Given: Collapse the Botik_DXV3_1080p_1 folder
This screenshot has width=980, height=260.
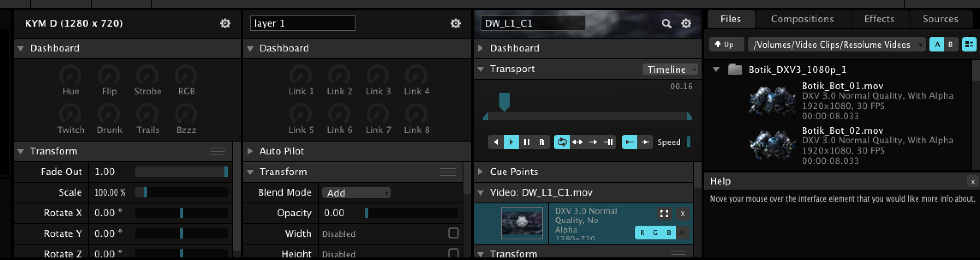Looking at the screenshot, I should click(x=716, y=70).
